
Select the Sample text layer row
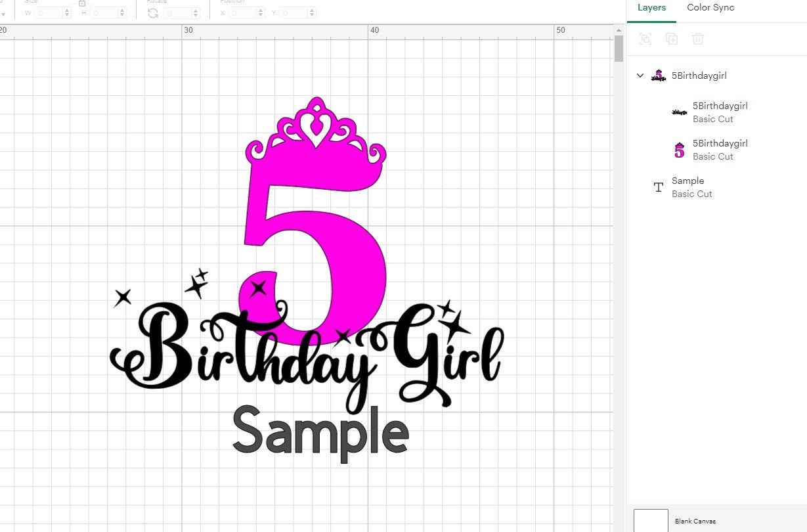pyautogui.click(x=716, y=187)
